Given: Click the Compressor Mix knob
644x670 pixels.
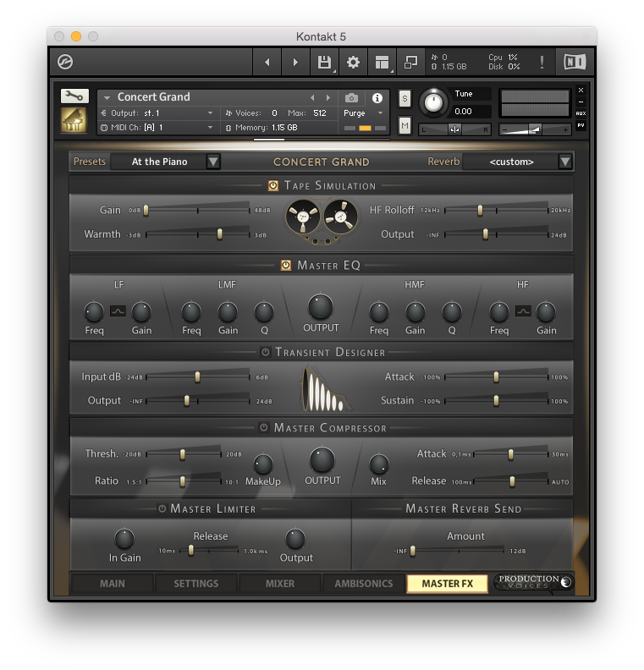Looking at the screenshot, I should [x=378, y=464].
